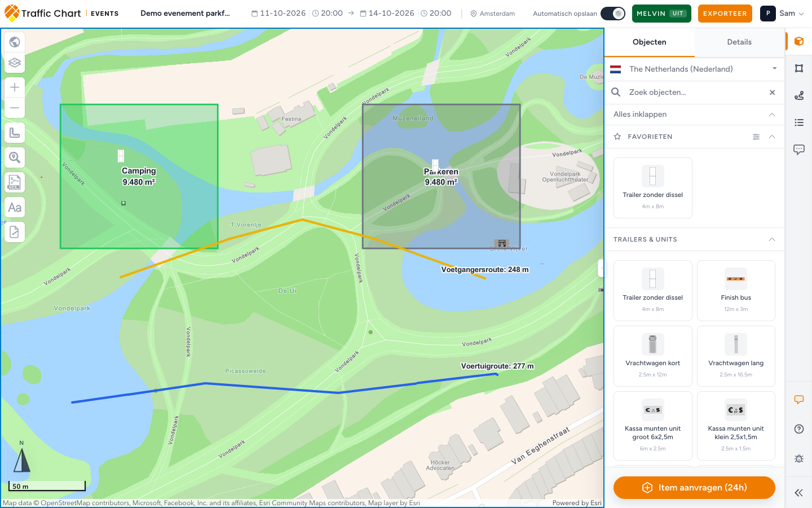Open the list panel icon
812x508 pixels.
click(799, 122)
